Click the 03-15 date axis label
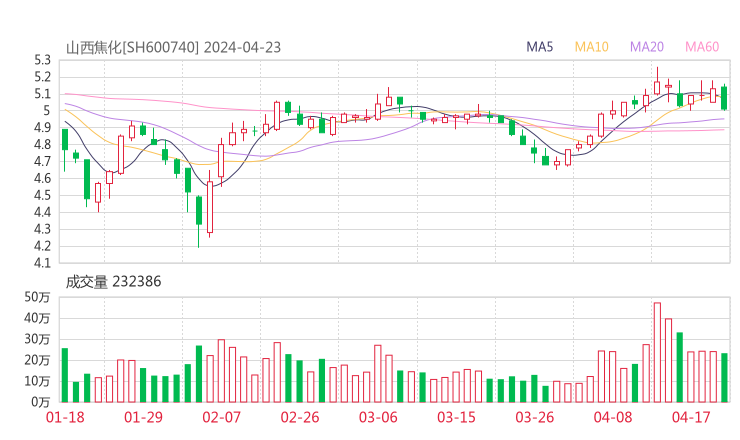The height and width of the screenshot is (440, 740). pyautogui.click(x=456, y=417)
